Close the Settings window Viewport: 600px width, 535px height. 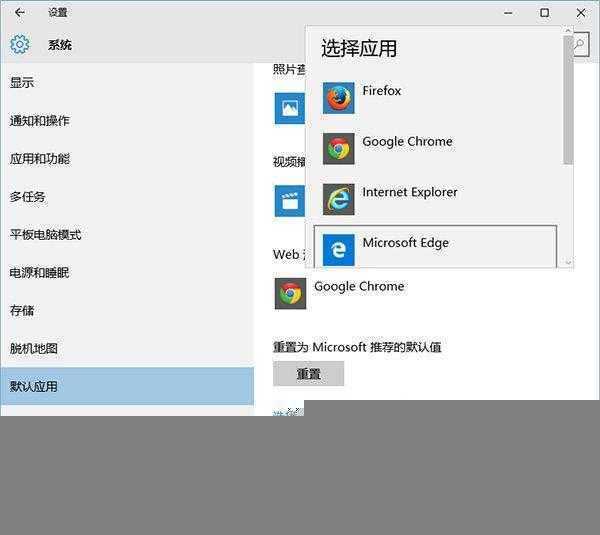pos(581,13)
